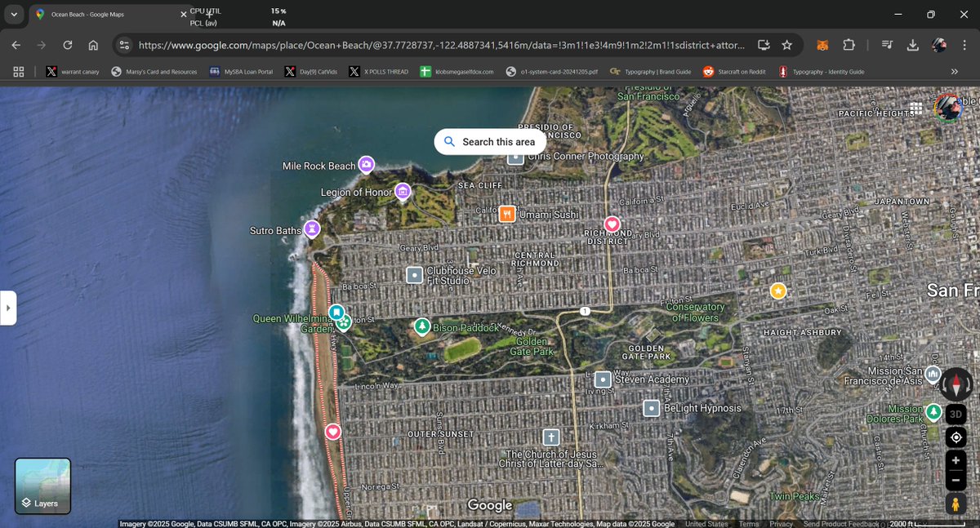This screenshot has height=528, width=980.
Task: Open Typography | Brand Guide bookmark
Action: pyautogui.click(x=651, y=72)
